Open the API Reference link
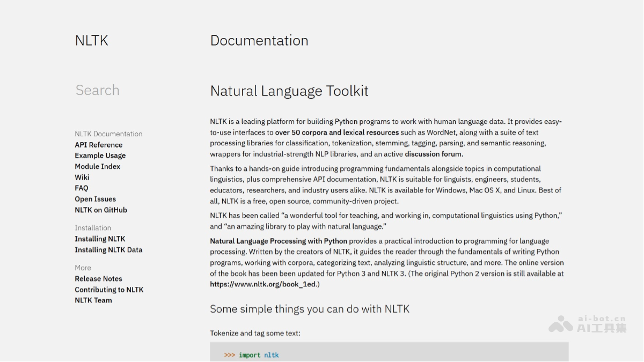644x362 pixels. [x=99, y=145]
